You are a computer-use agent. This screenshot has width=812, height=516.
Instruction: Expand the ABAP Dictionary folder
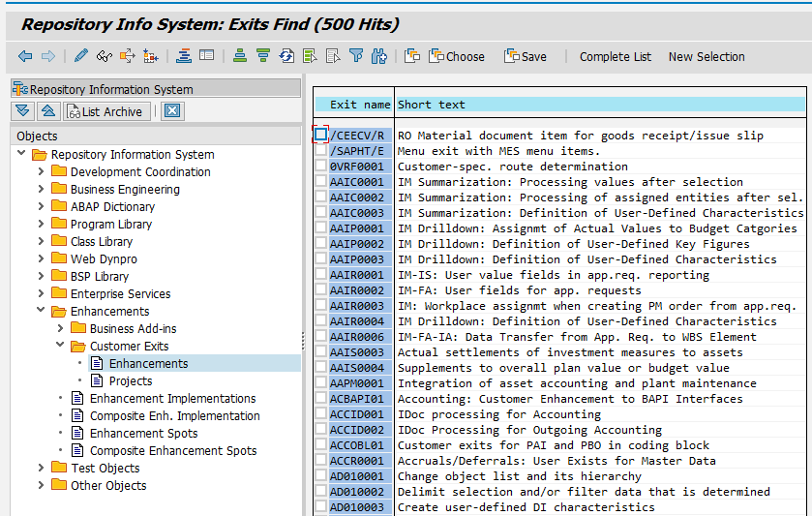coord(42,205)
